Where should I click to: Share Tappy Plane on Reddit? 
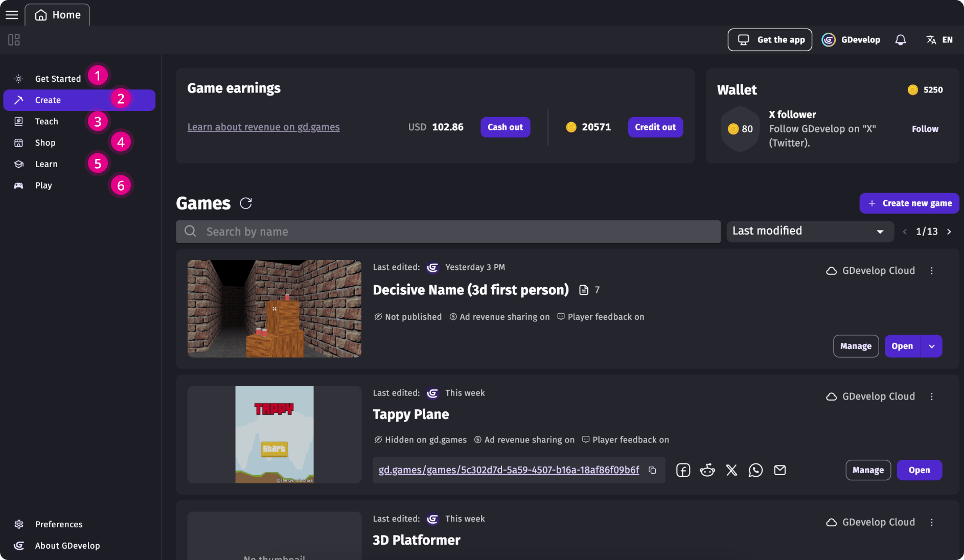(707, 470)
